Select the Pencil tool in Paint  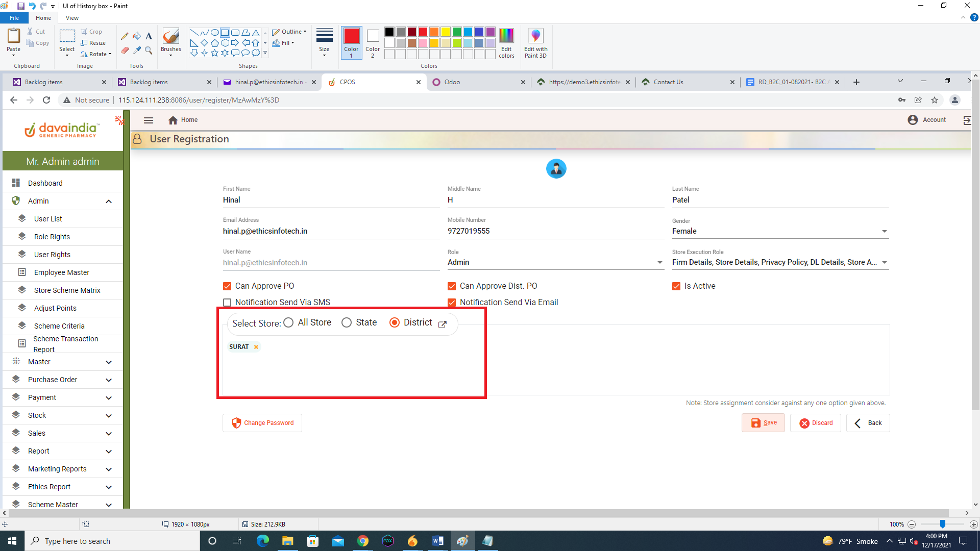tap(125, 36)
